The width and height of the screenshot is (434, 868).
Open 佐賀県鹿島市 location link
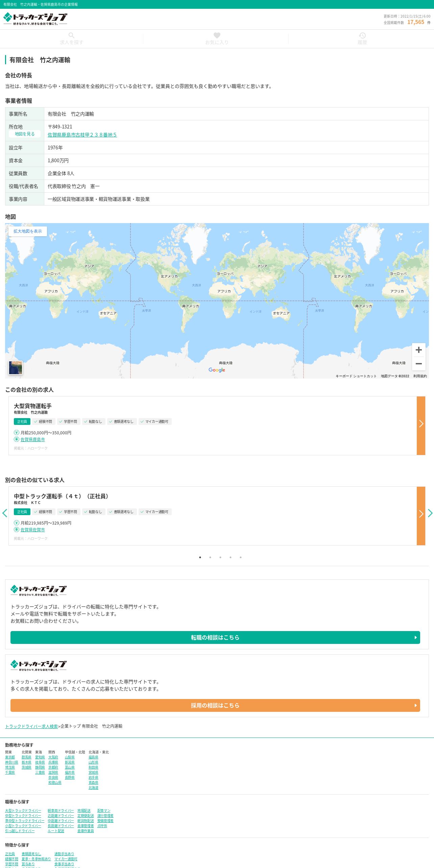[32, 439]
